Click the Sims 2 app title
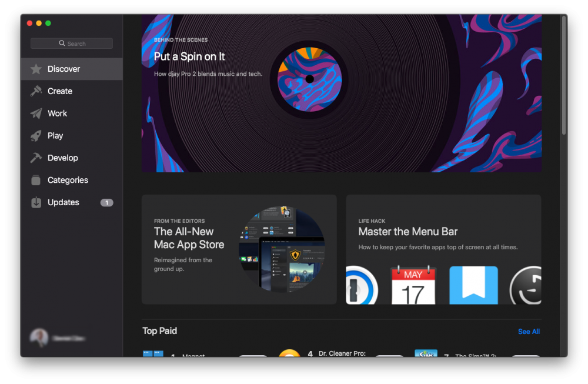Image resolution: width=588 pixels, height=384 pixels. [476, 355]
